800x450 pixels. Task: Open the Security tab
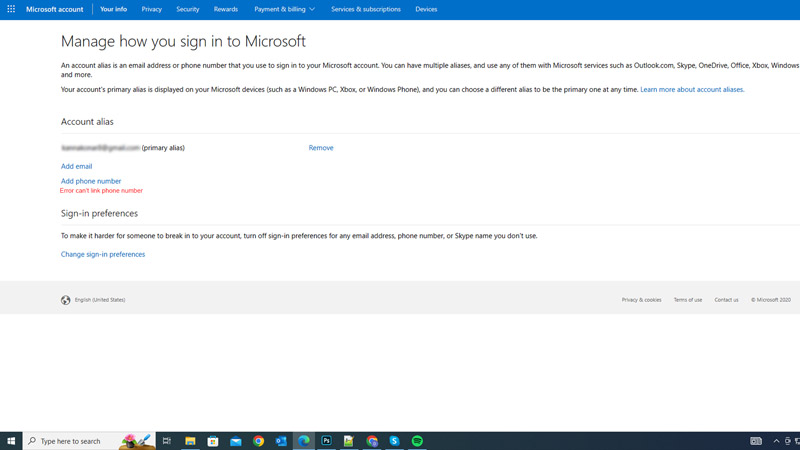coord(187,9)
